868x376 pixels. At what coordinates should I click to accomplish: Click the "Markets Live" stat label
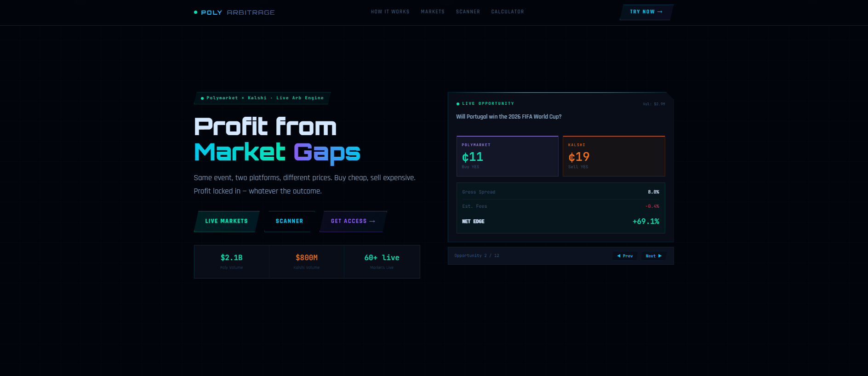point(382,268)
